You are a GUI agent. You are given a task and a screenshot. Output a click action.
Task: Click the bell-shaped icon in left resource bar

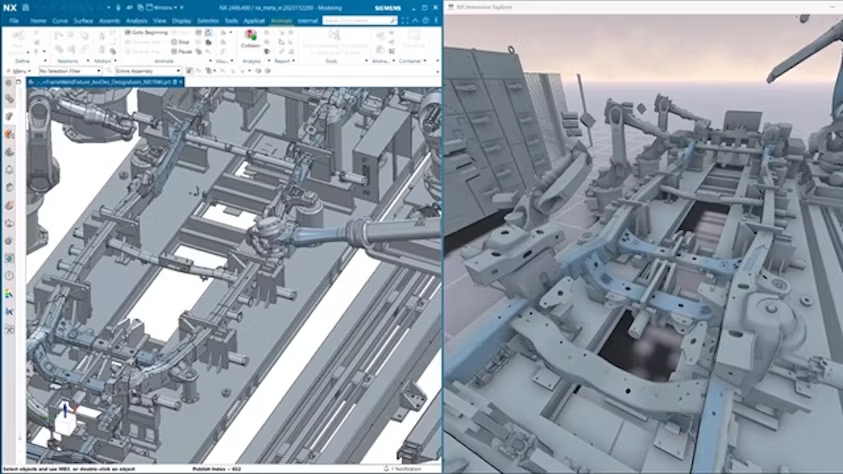[9, 168]
